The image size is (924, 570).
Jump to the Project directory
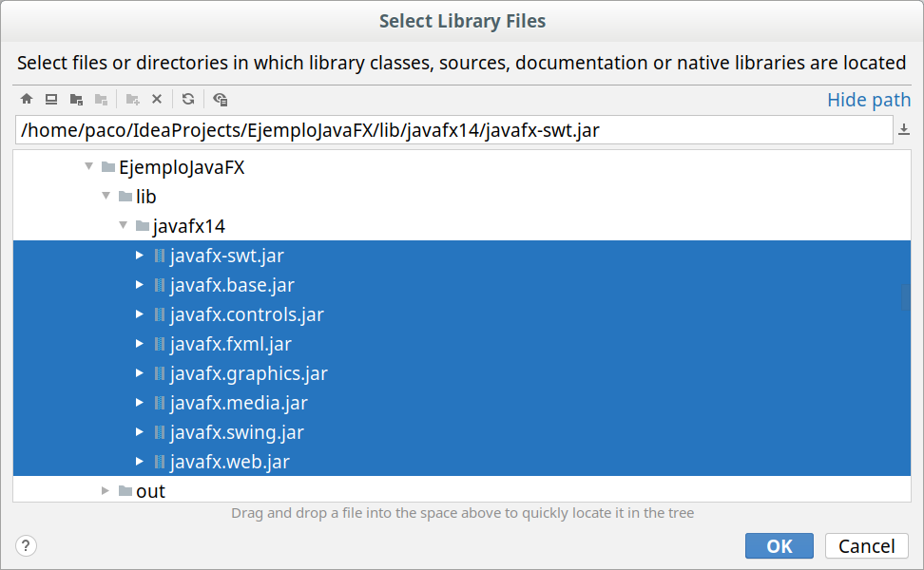[76, 99]
